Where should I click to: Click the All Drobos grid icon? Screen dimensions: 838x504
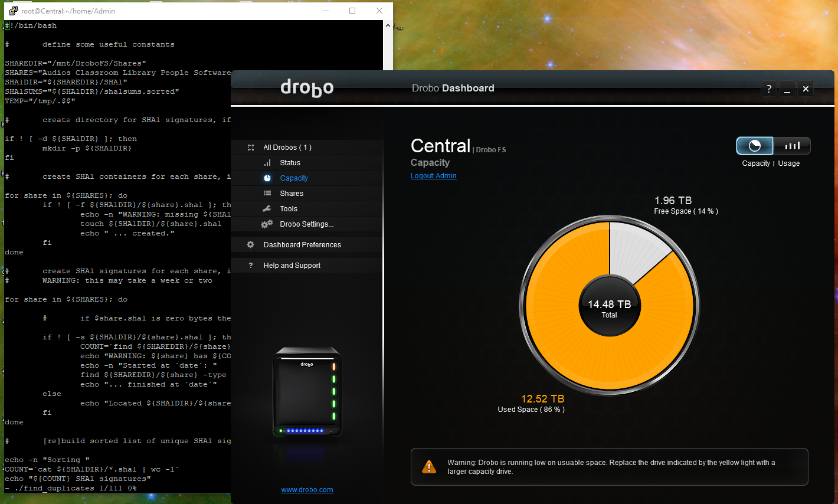[251, 148]
